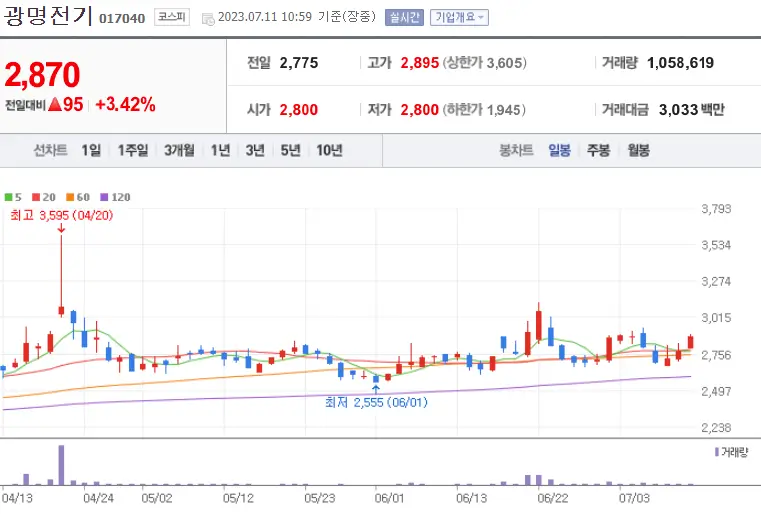Click the 고가 value 2,895

pos(419,63)
